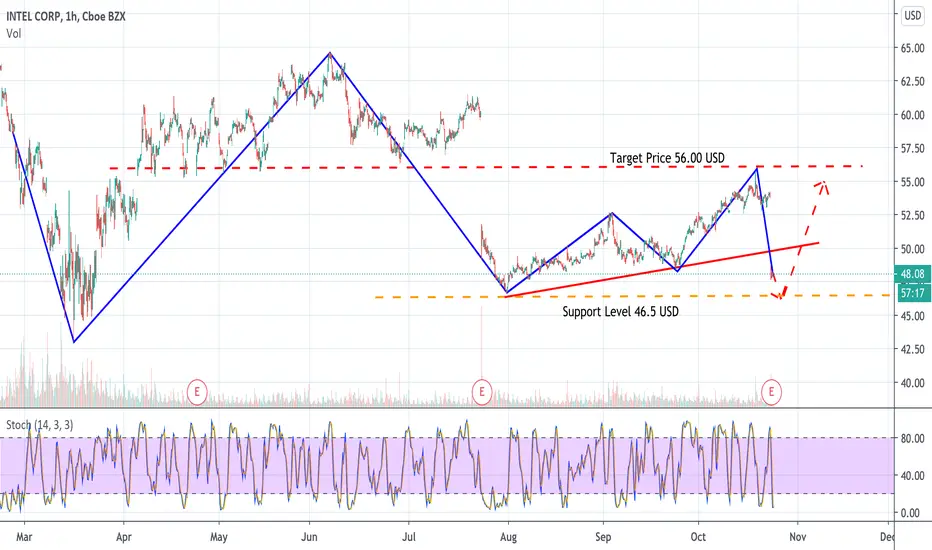
Task: Click the April earnings E marker
Action: coord(197,392)
